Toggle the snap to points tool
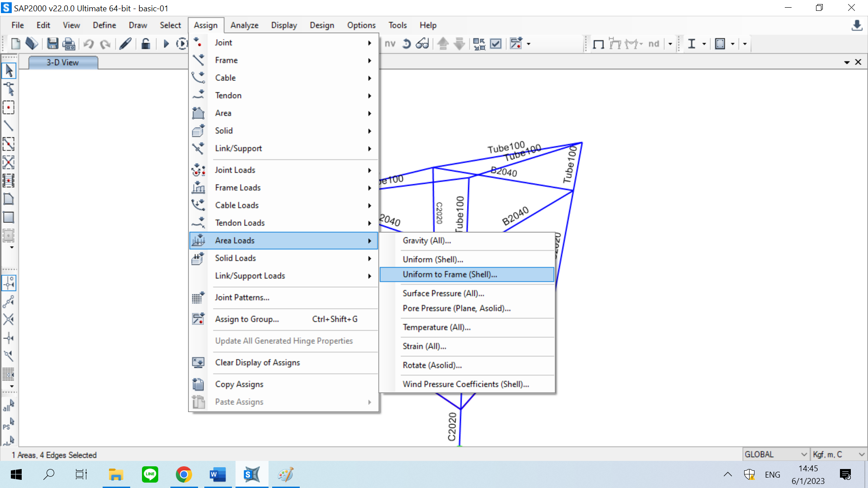The width and height of the screenshot is (868, 488). [9, 283]
